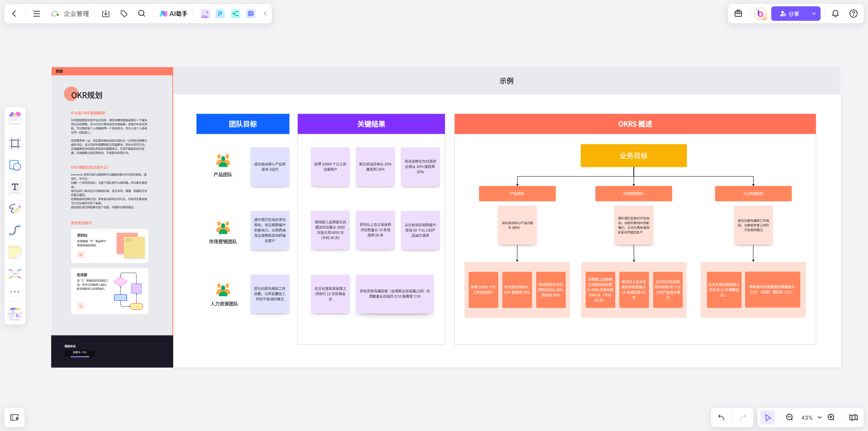Select the 成功启动核心产品的版本 3迭代 note
Image resolution: width=868 pixels, height=431 pixels.
270,167
